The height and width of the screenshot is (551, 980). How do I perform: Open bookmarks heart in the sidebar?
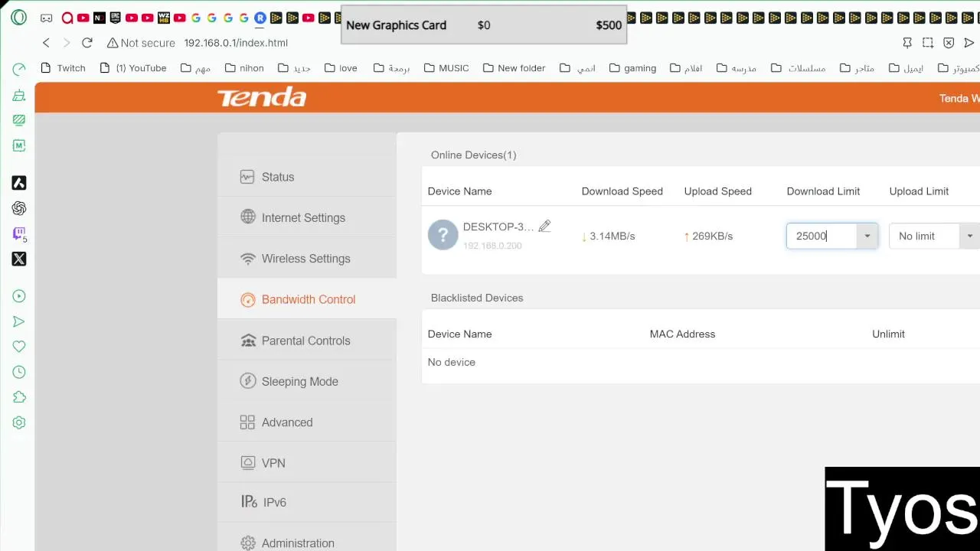pos(19,347)
